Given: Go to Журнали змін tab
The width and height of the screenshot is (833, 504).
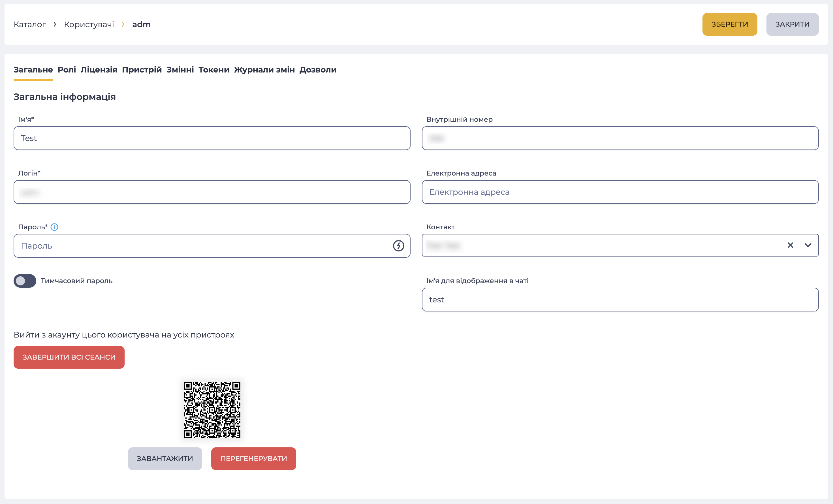Looking at the screenshot, I should pyautogui.click(x=264, y=70).
